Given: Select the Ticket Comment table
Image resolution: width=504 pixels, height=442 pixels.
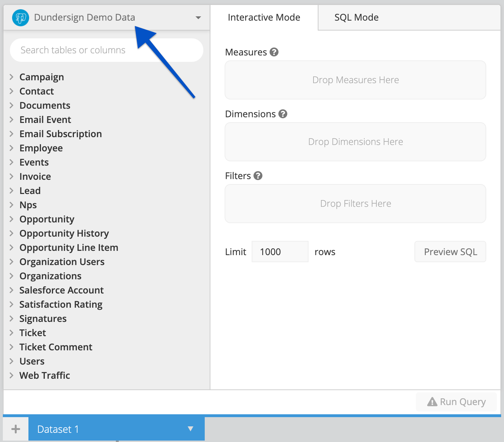Looking at the screenshot, I should click(56, 347).
